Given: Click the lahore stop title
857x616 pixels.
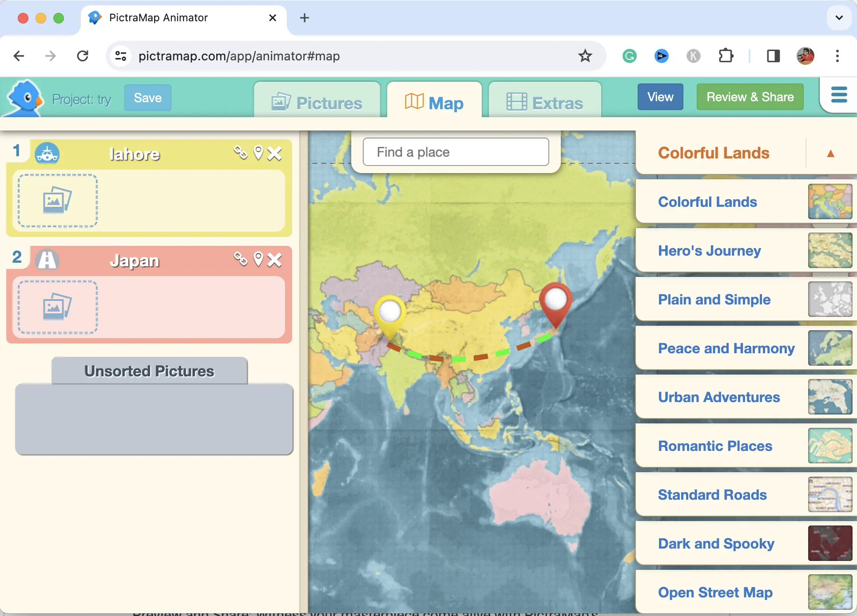Looking at the screenshot, I should [135, 154].
